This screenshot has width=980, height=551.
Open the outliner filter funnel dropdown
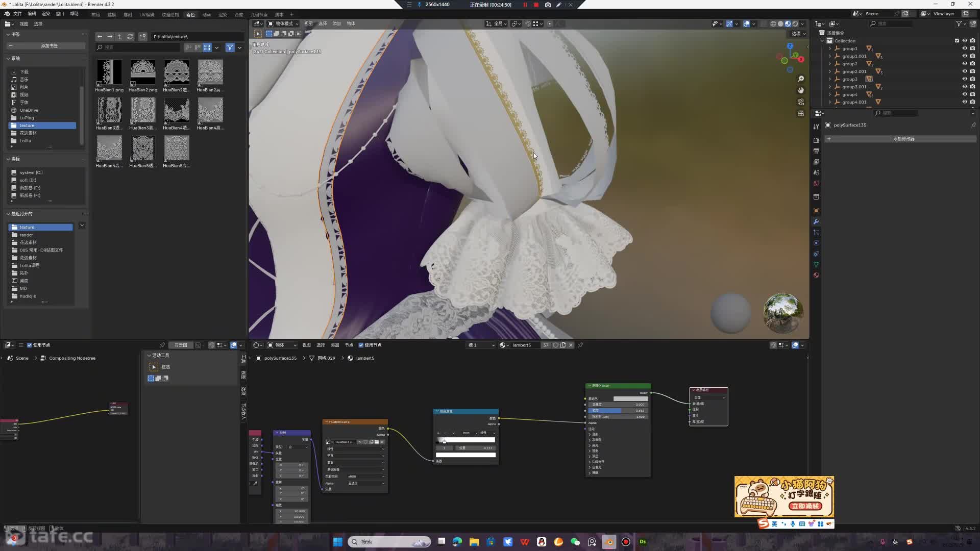(x=961, y=24)
